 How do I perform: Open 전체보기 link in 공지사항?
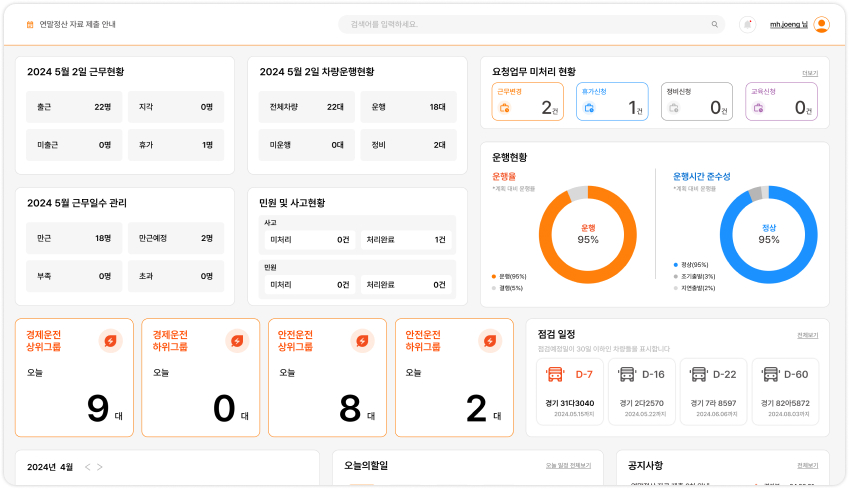[x=807, y=466]
